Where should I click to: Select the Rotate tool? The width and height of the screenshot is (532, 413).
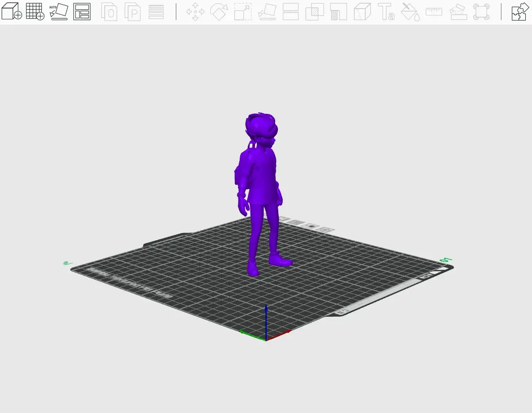pyautogui.click(x=219, y=12)
